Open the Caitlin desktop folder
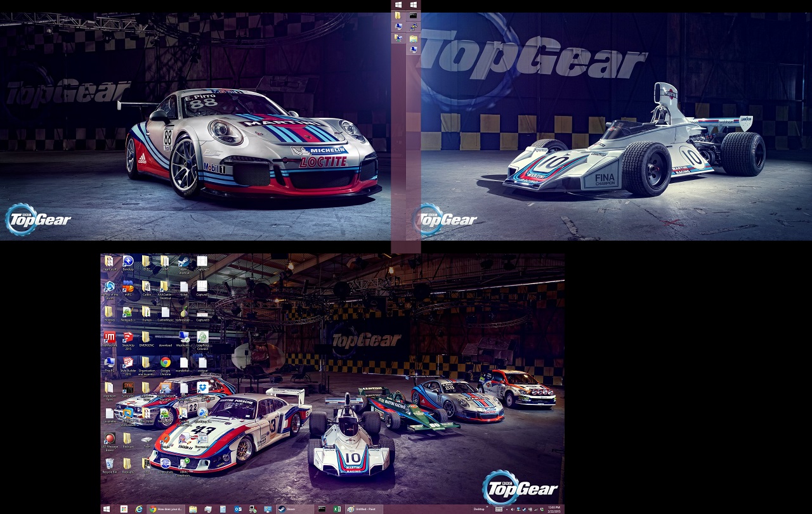Screen dimensions: 812x514 147,290
